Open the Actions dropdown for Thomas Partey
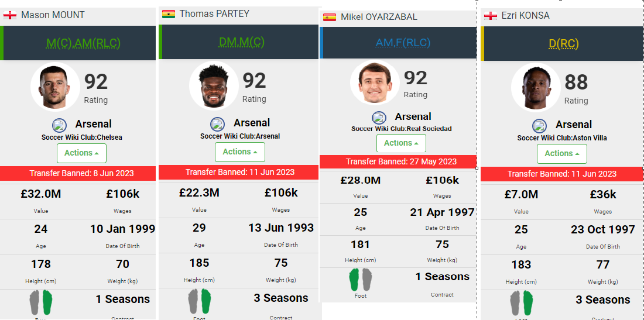 240,152
